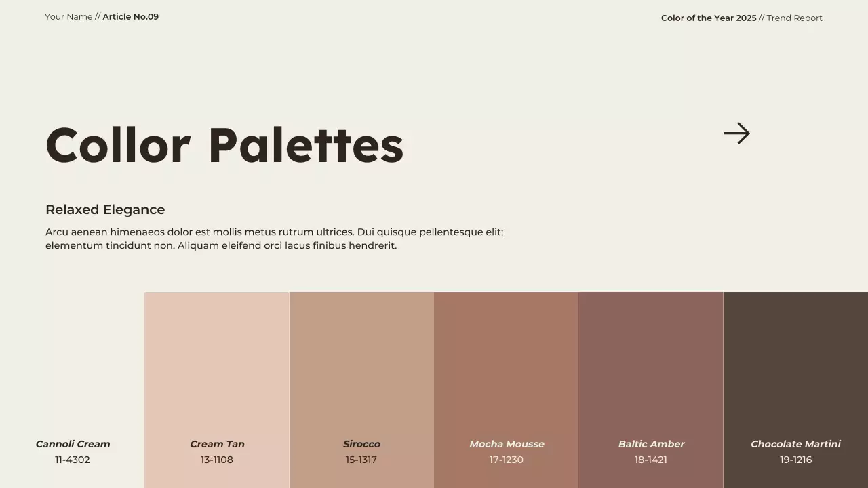868x488 pixels.
Task: Click the right arrow icon
Action: click(x=736, y=134)
